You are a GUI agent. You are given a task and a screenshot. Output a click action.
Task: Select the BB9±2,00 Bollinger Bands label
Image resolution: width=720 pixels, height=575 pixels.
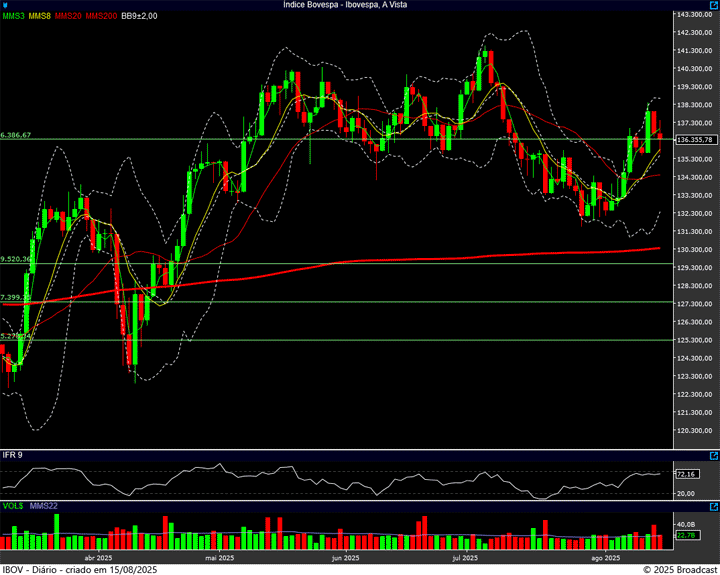click(x=139, y=16)
